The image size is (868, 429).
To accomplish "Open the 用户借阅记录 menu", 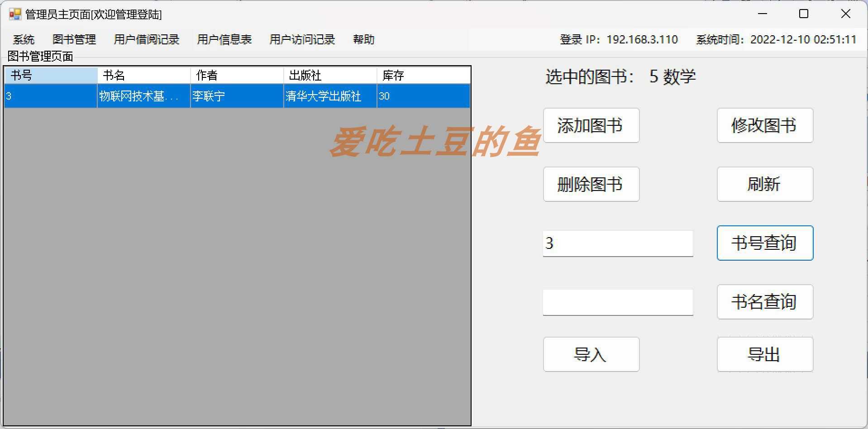I will point(147,40).
